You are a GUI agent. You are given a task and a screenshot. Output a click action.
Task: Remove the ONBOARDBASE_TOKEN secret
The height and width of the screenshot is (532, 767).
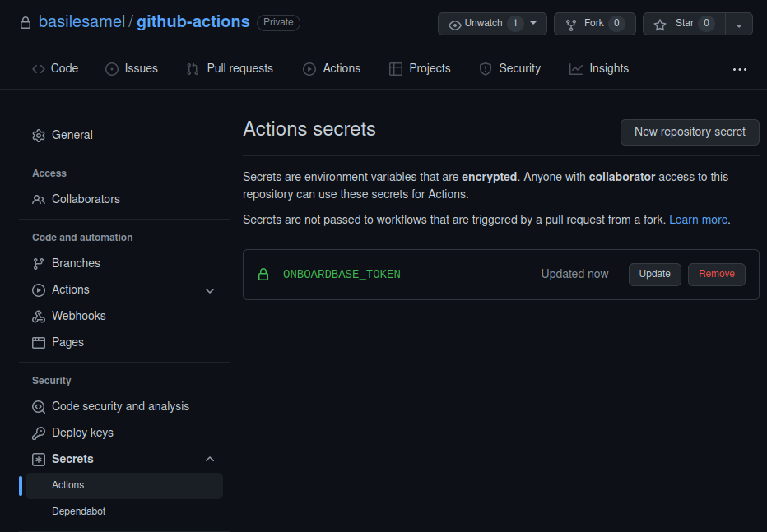coord(717,274)
